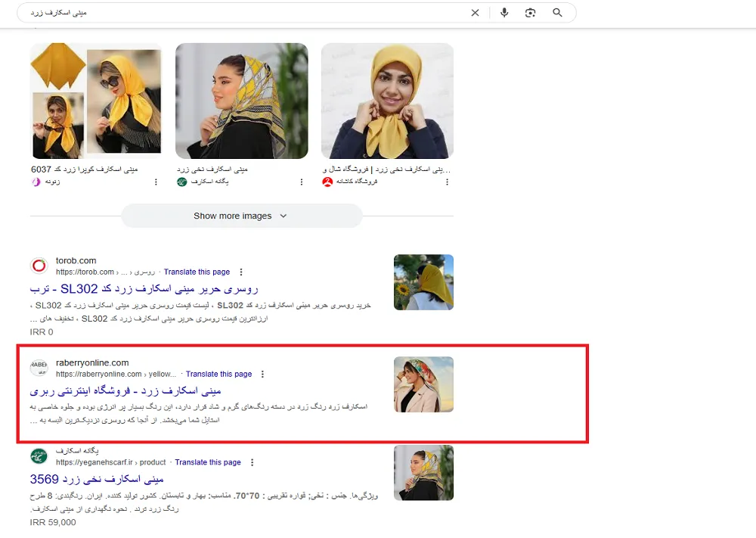Viewport: 756px width, 538px height.
Task: Click the IRR 59,000 price text
Action: tap(53, 523)
